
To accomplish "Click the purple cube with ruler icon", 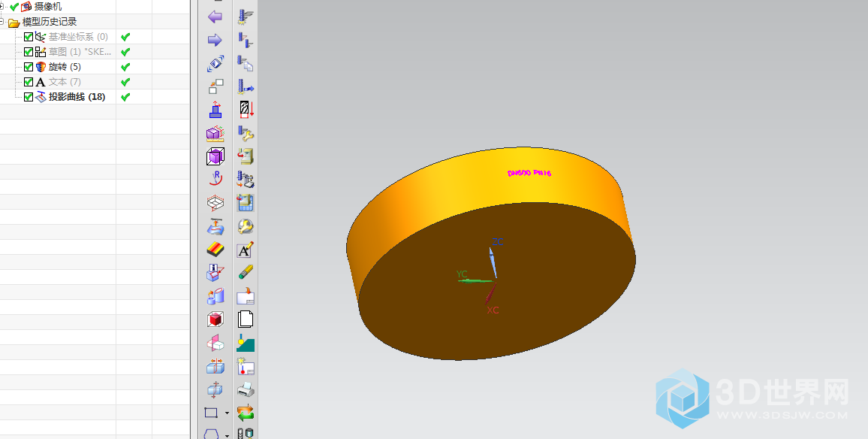I will point(215,134).
